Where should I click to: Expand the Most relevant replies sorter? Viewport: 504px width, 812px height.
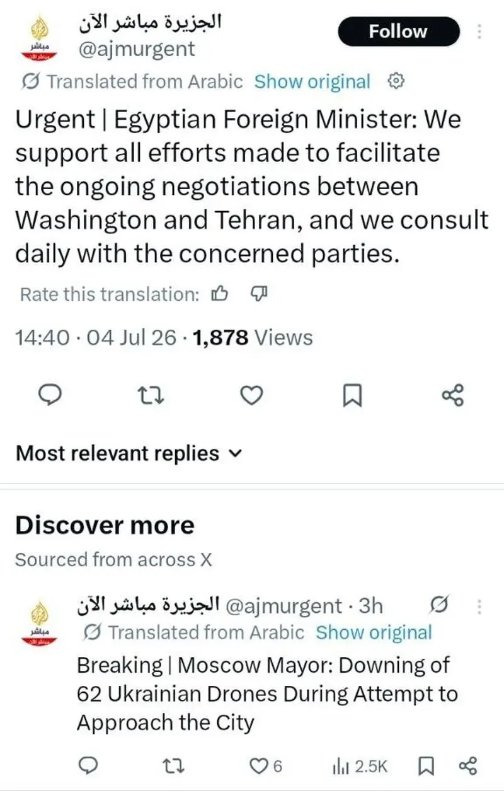(x=129, y=453)
